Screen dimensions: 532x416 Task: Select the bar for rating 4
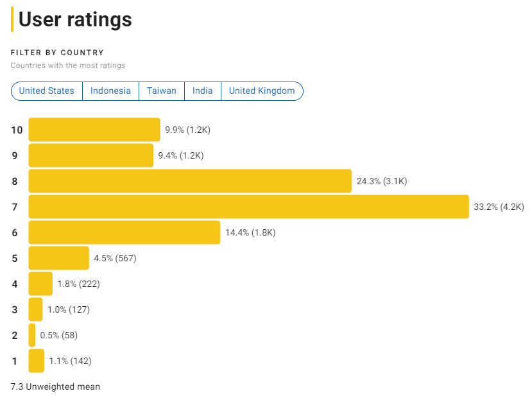click(40, 284)
